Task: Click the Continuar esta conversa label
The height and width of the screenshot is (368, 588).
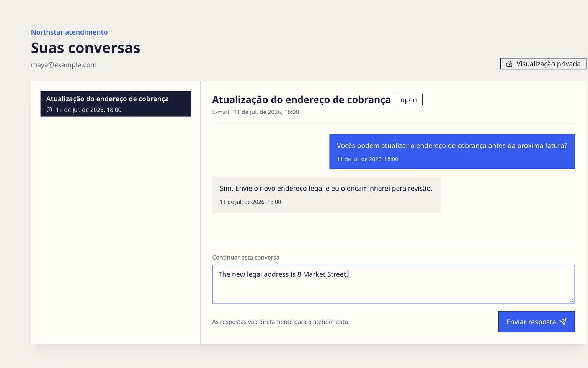Action: pyautogui.click(x=246, y=258)
